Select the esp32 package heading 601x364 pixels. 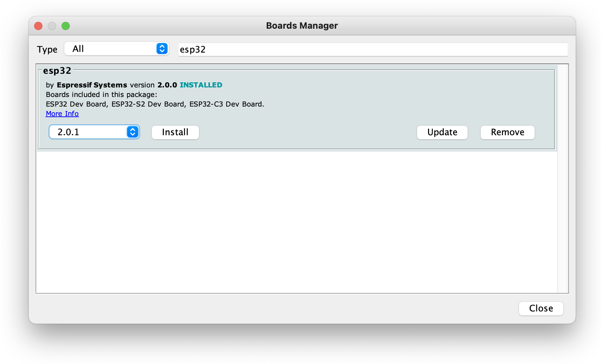(57, 71)
